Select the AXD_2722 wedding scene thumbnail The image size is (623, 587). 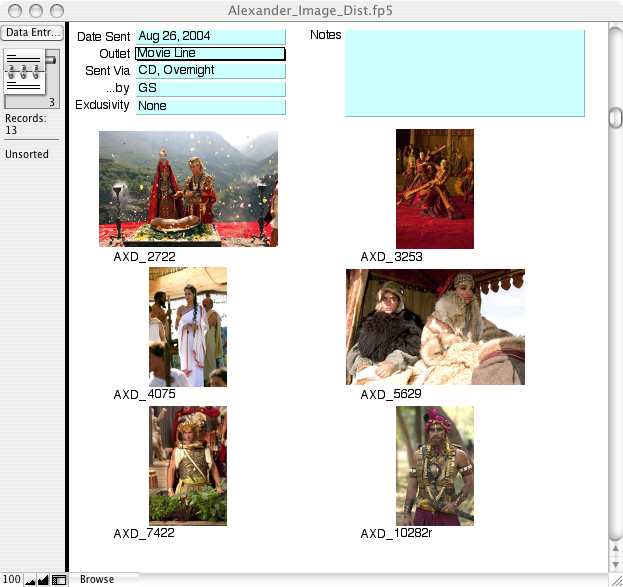(188, 188)
